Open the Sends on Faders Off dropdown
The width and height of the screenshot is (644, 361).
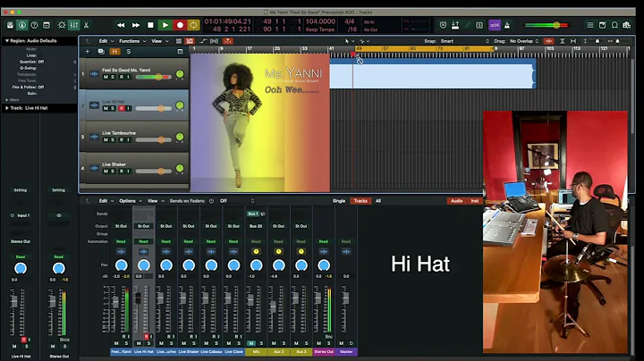coord(237,201)
